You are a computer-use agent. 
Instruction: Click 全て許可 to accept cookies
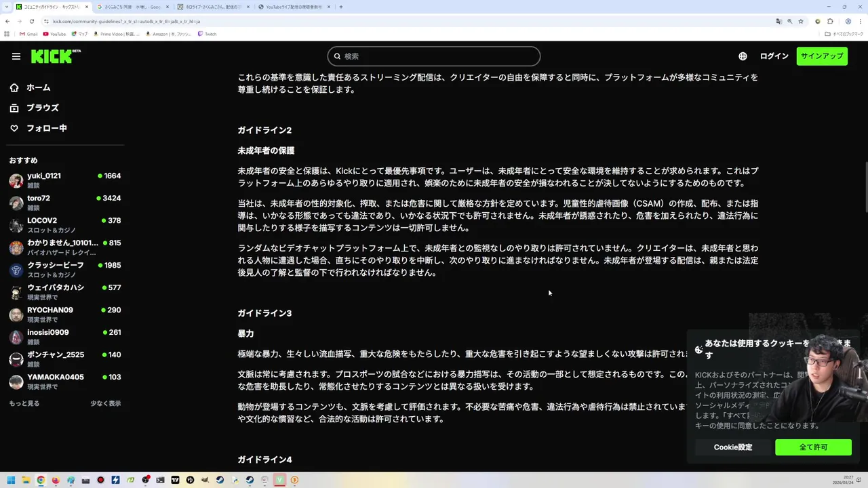[813, 447]
